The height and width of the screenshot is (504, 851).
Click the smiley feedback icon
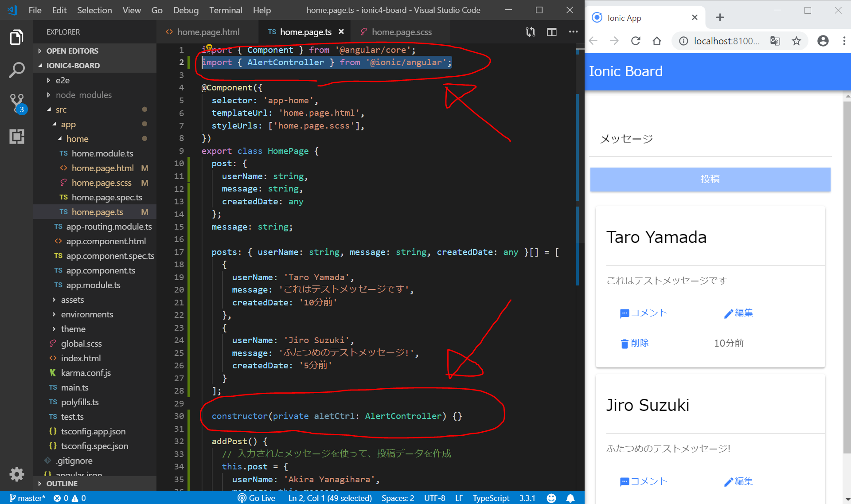click(551, 498)
